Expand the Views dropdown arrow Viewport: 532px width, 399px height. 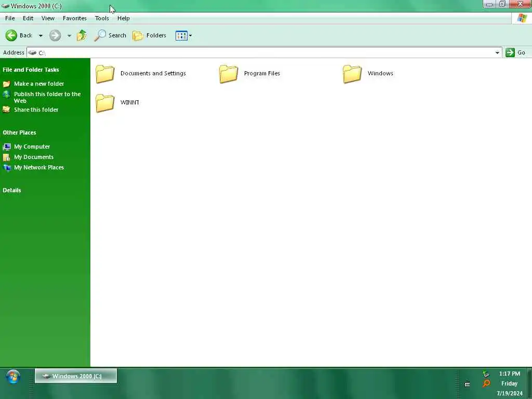coord(190,36)
